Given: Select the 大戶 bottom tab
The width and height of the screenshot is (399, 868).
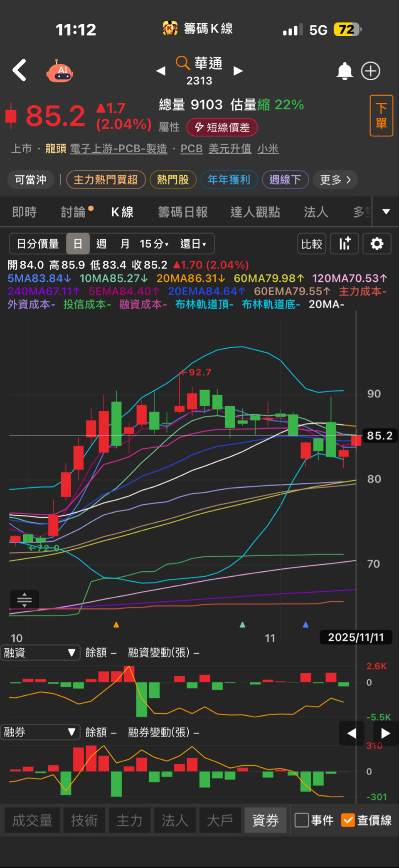Looking at the screenshot, I should coord(220,820).
